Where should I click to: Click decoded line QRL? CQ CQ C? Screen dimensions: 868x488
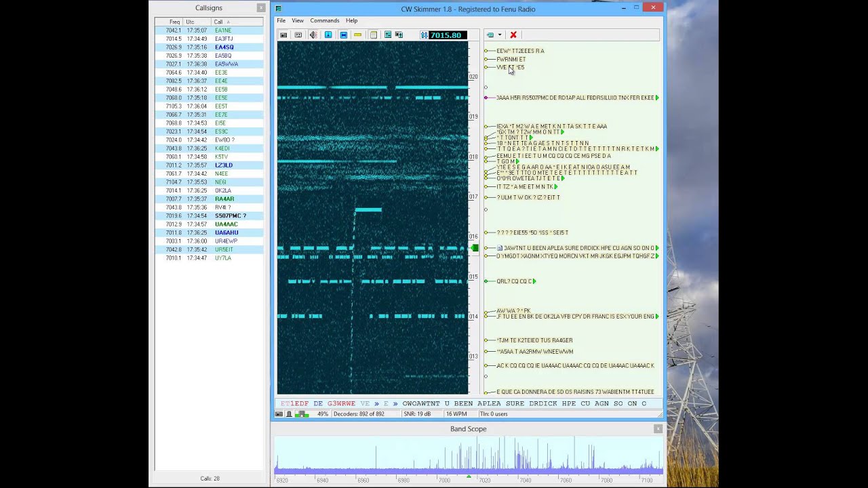coord(514,281)
